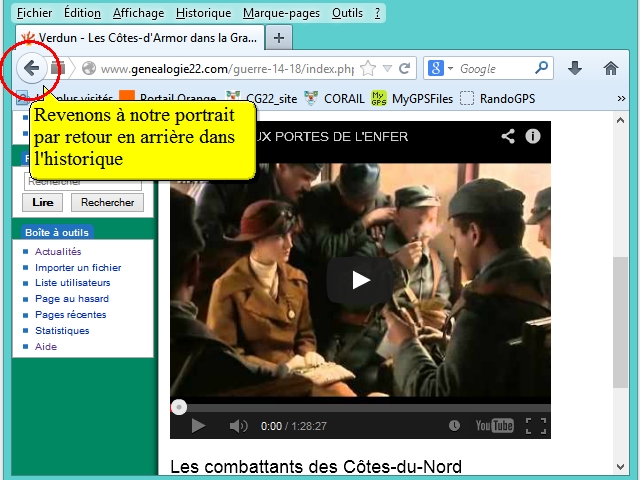
Task: Start the video with the center play button
Action: (x=360, y=280)
